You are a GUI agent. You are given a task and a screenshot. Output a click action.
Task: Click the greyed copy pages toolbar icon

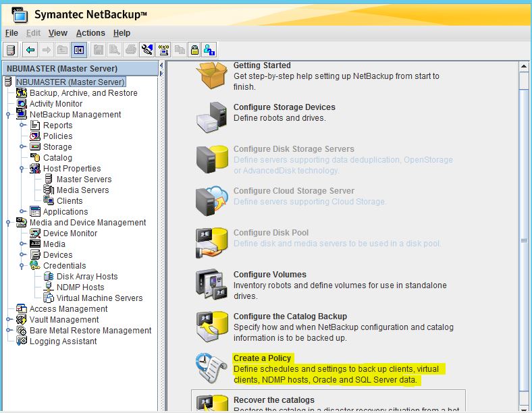click(x=180, y=50)
